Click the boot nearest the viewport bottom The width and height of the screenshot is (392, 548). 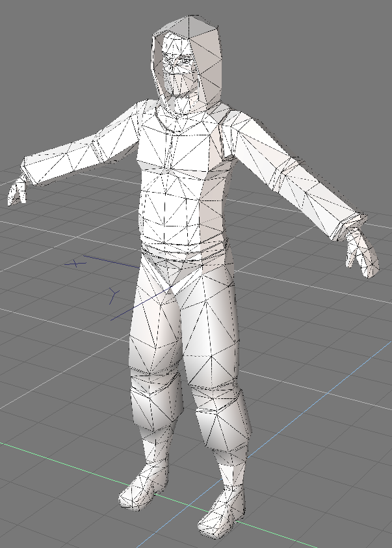tap(222, 514)
